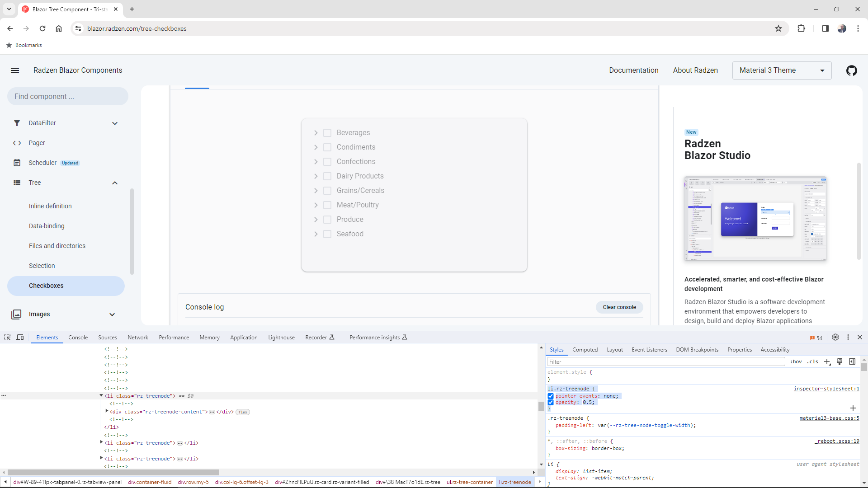Uncheck the opacity CSS property checkbox
Screen dimensions: 868x488
[551, 403]
